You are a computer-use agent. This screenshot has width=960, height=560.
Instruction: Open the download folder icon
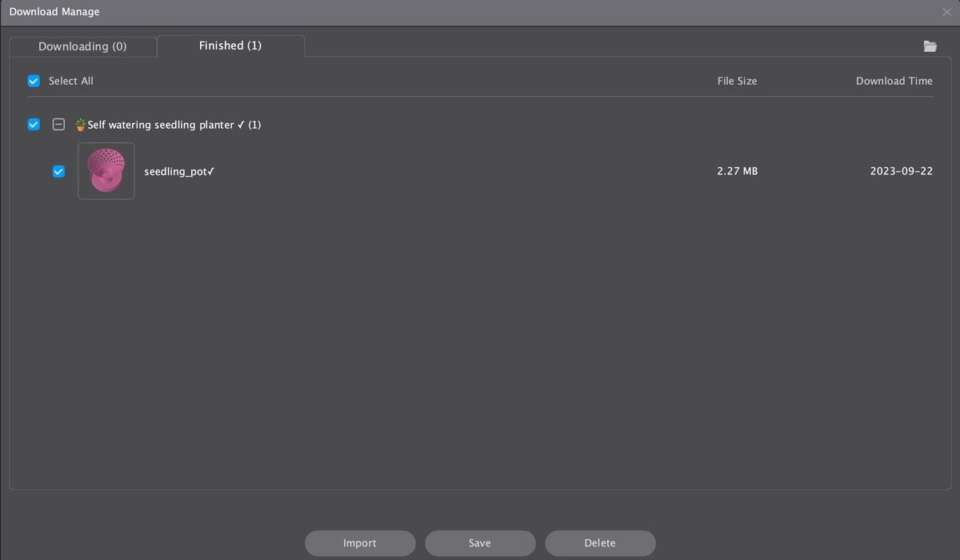pyautogui.click(x=930, y=46)
